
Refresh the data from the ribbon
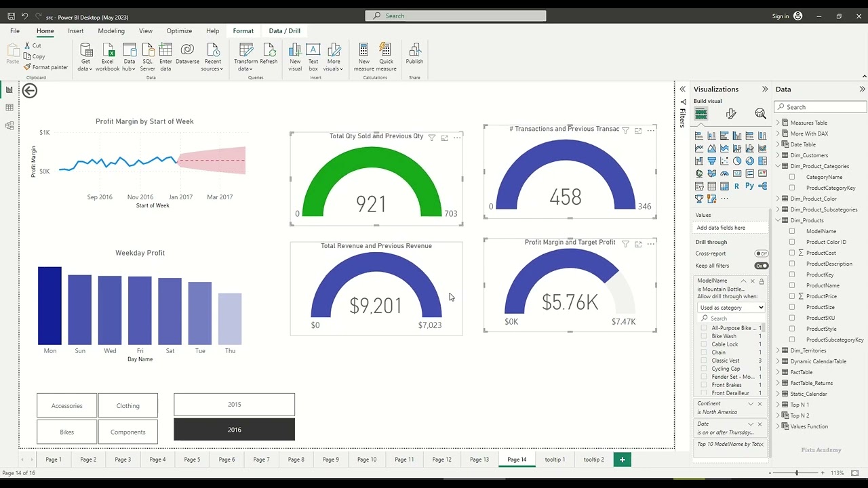(269, 54)
